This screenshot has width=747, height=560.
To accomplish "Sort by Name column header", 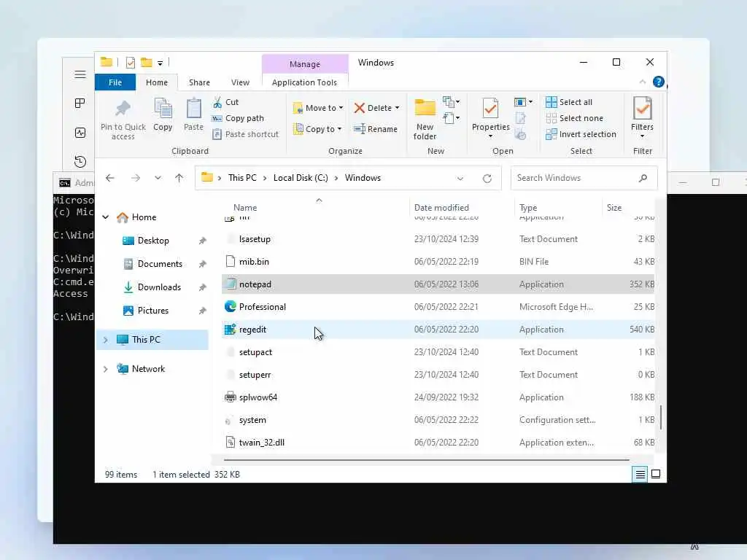I will [245, 208].
